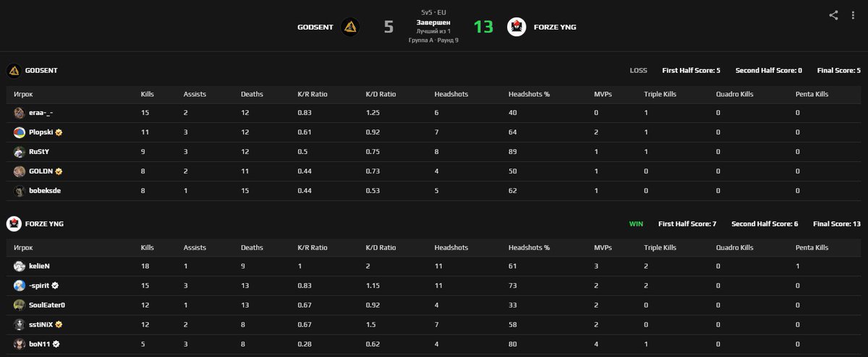Click RuStY player avatar

20,152
